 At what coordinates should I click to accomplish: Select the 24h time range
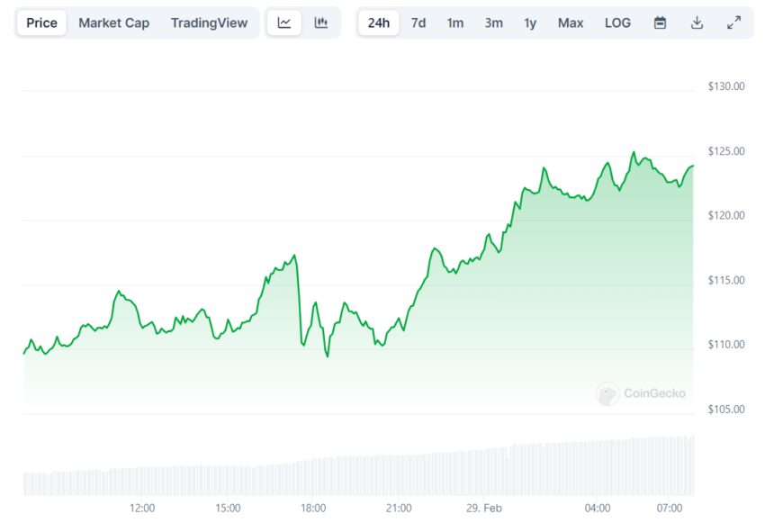point(379,23)
